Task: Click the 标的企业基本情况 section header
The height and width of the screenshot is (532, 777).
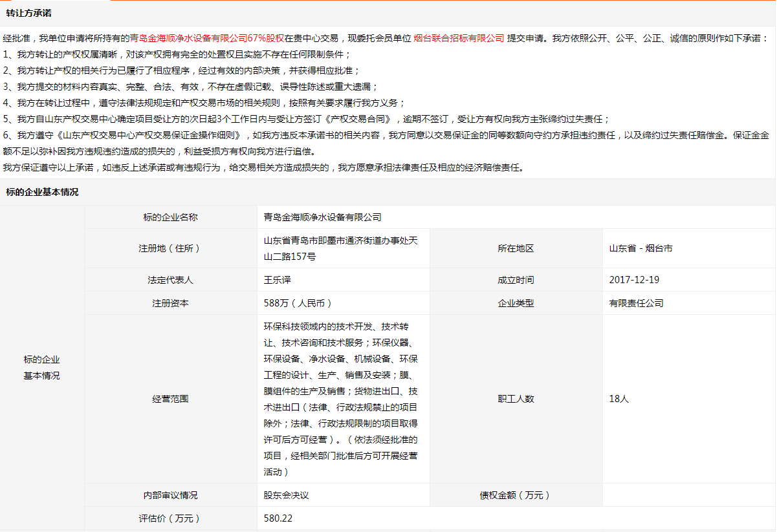Action: click(x=42, y=192)
